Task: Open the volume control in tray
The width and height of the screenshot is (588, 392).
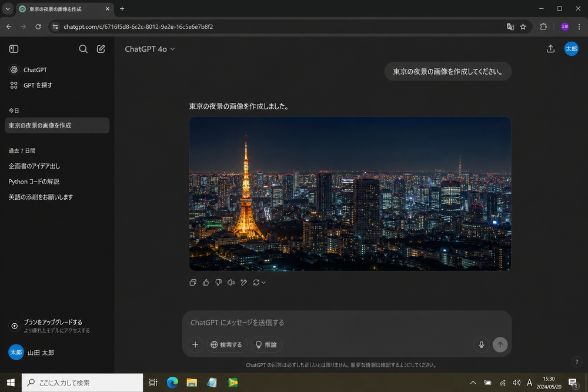Action: [x=516, y=383]
